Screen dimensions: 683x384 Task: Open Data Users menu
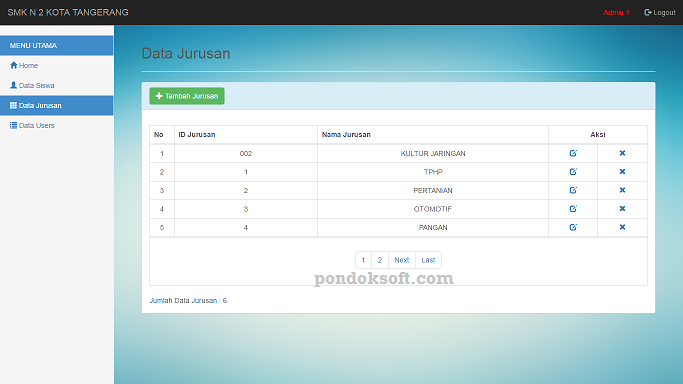[x=57, y=125]
